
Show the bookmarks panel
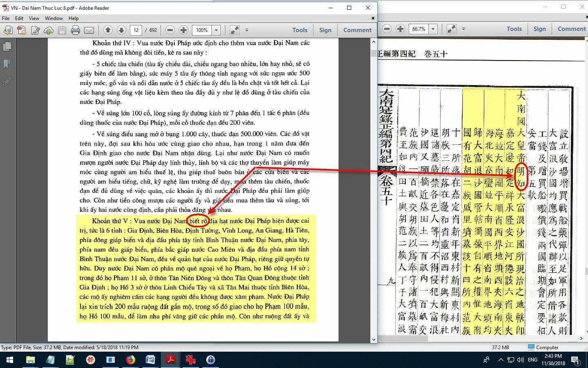coord(7,64)
